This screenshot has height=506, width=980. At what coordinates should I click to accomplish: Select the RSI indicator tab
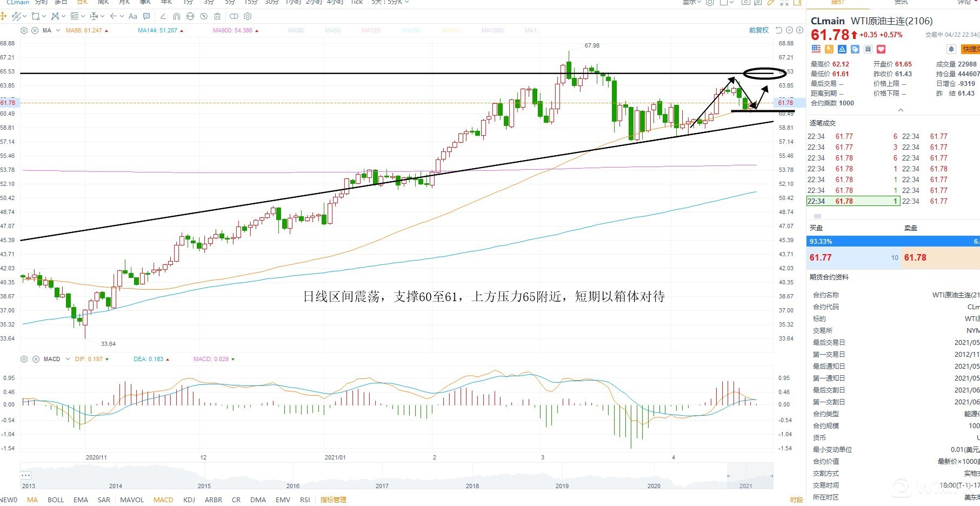305,500
